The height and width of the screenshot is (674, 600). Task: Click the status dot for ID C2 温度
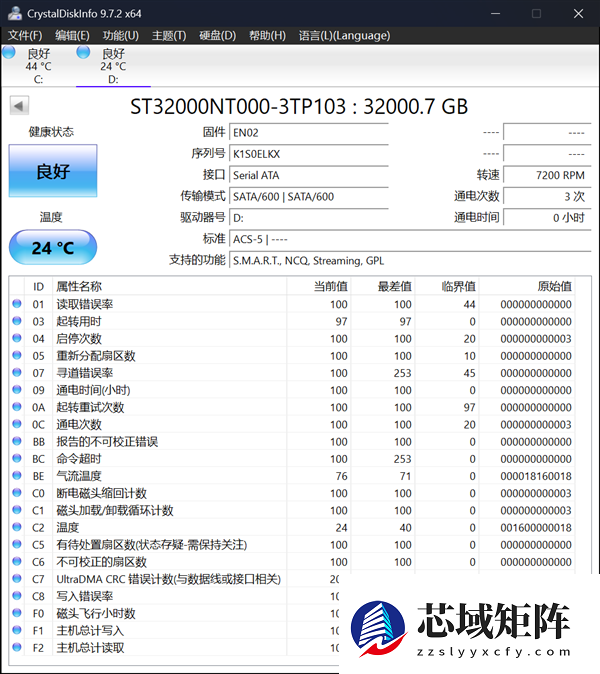tap(17, 527)
